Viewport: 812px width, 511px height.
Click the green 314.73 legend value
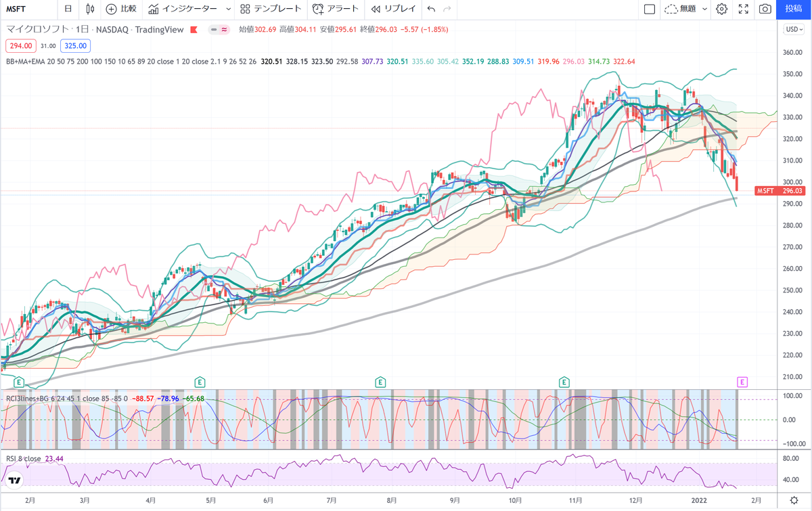(600, 61)
